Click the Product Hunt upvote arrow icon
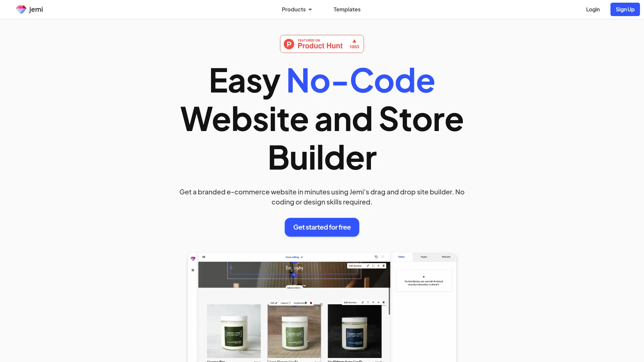The height and width of the screenshot is (362, 644). 354,41
